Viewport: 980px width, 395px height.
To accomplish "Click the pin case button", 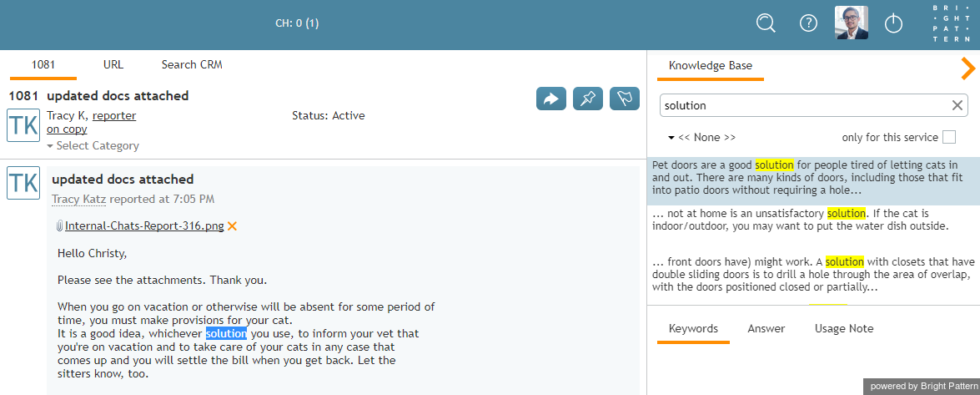I will coord(588,99).
